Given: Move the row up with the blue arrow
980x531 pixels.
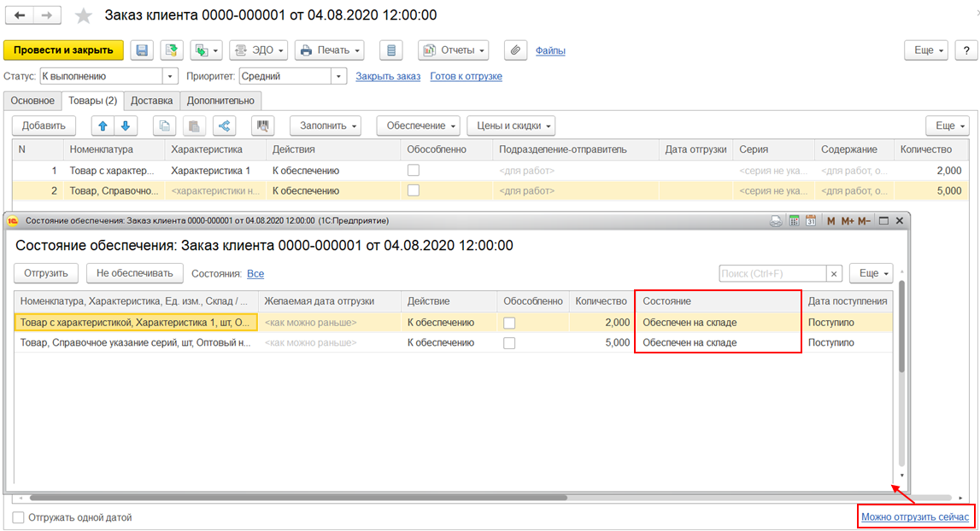Looking at the screenshot, I should 103,125.
